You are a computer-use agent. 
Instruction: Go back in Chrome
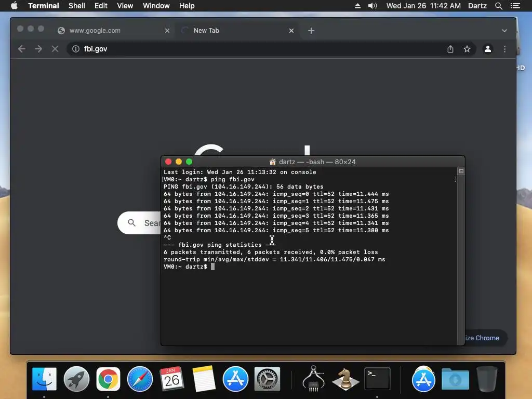pyautogui.click(x=22, y=49)
